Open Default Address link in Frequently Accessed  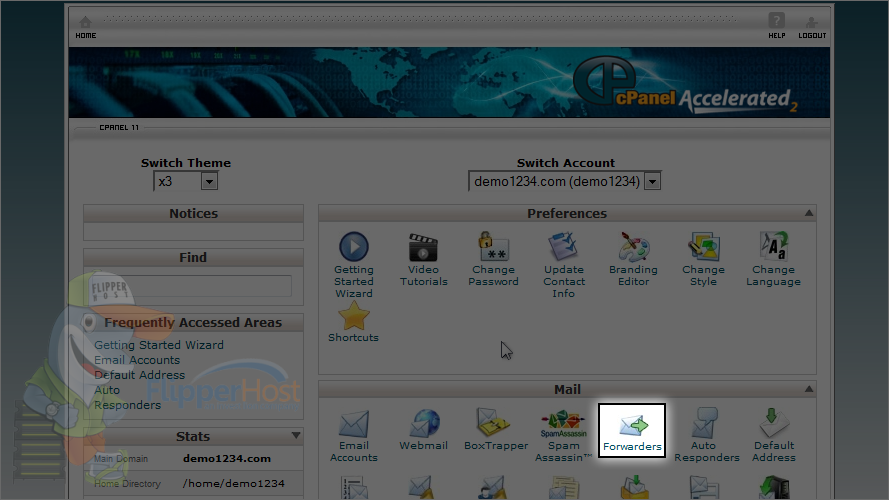[139, 375]
